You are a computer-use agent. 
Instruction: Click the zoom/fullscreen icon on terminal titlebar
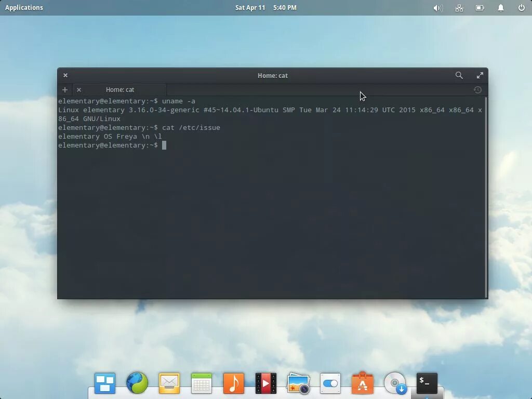(480, 75)
